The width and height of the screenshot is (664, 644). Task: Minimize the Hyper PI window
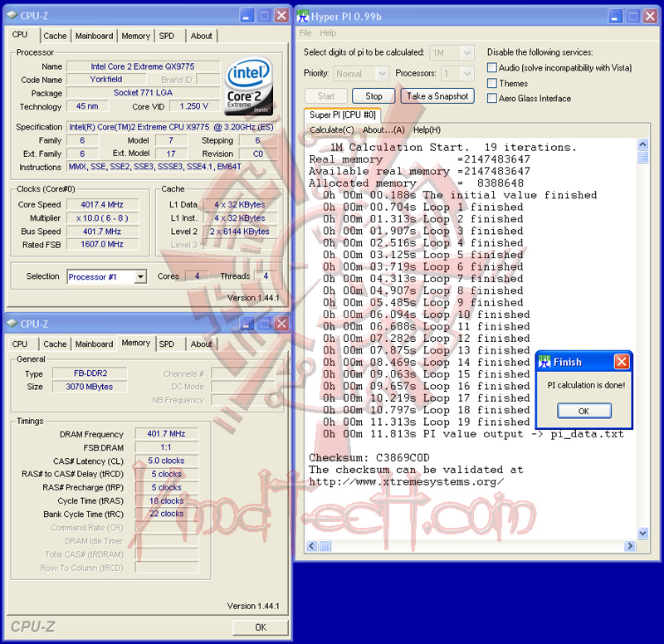[616, 17]
